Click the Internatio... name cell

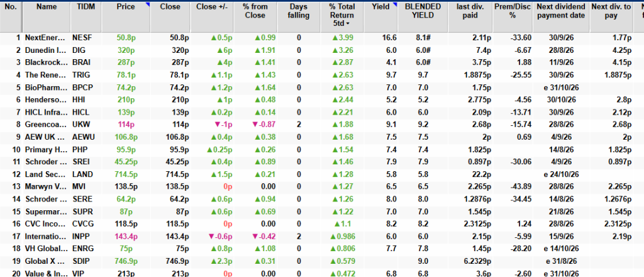click(x=45, y=236)
